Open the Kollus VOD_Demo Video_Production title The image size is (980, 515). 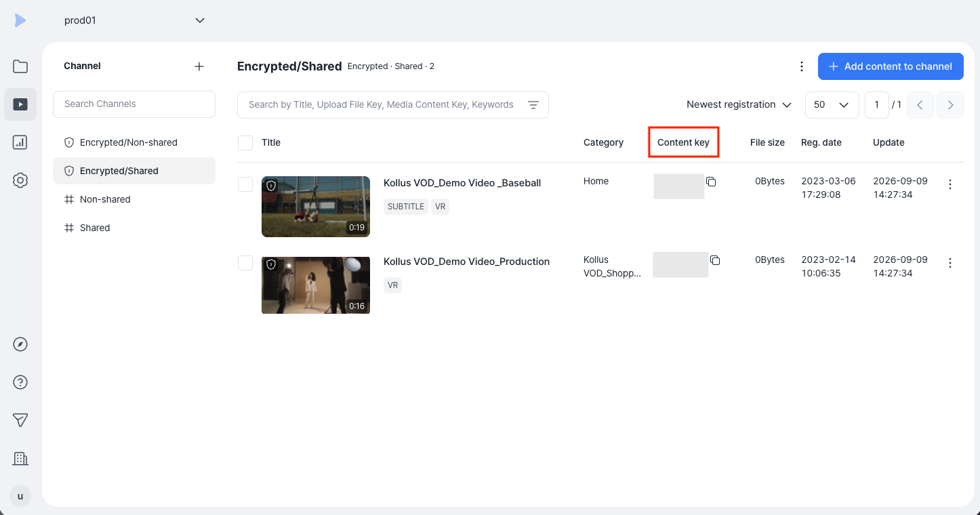point(466,262)
